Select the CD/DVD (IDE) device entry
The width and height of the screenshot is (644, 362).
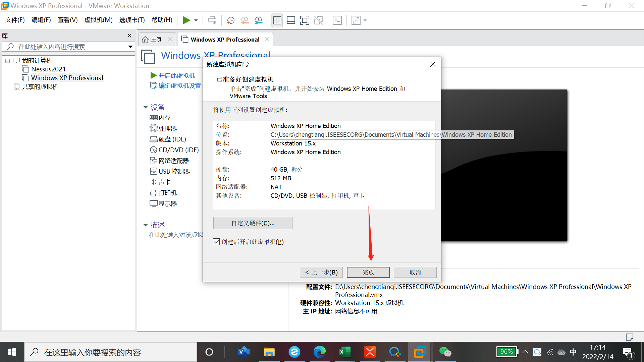click(x=174, y=150)
